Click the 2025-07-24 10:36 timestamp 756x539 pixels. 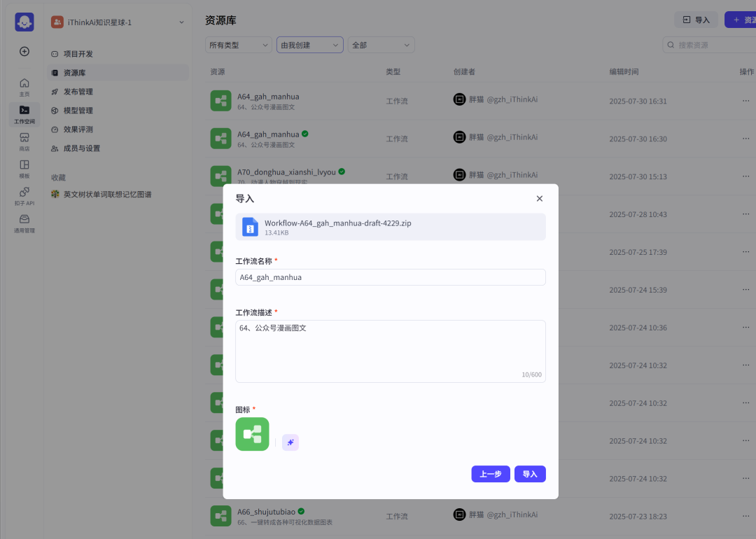[638, 328]
